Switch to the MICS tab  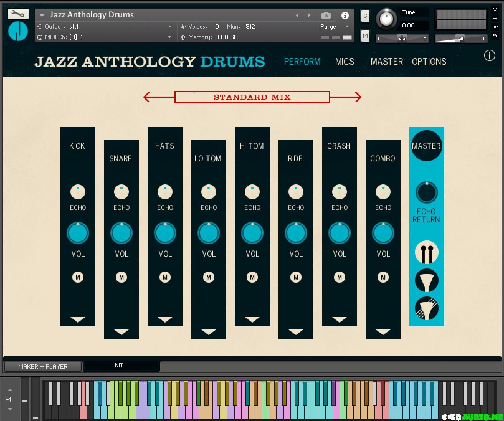345,62
